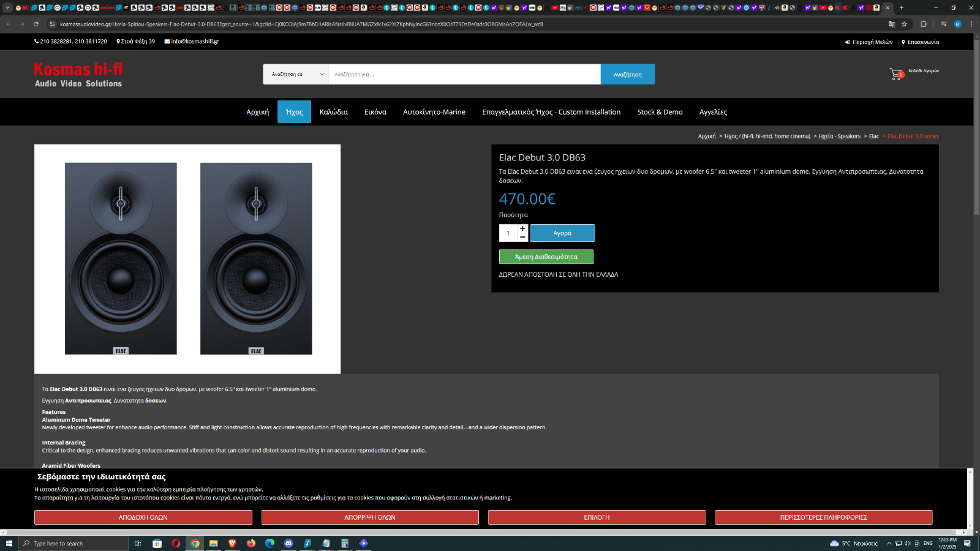The image size is (980, 551).
Task: Click the Kosmas hi-fi logo
Action: point(78,75)
